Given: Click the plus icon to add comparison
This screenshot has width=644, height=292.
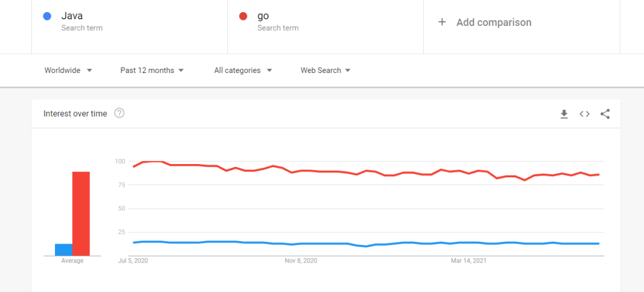Looking at the screenshot, I should pyautogui.click(x=442, y=22).
